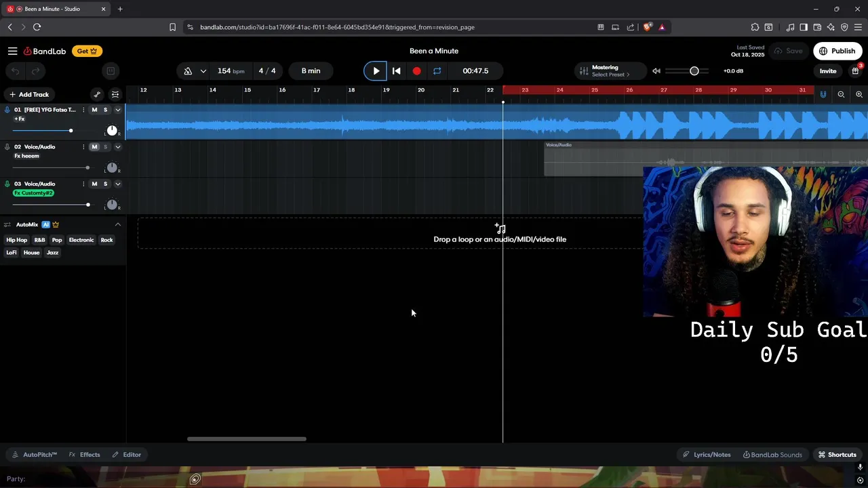Toggle the track height collapse icon
The width and height of the screenshot is (868, 488).
115,94
